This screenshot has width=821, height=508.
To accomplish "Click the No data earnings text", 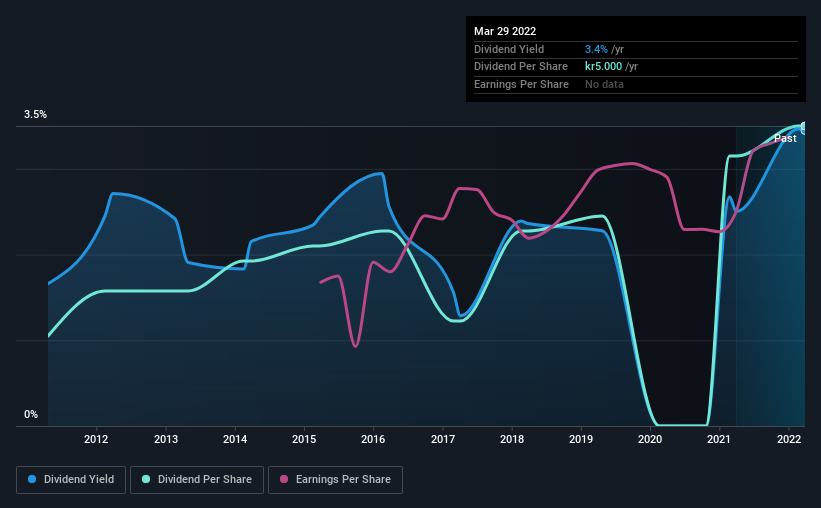I will pos(604,84).
